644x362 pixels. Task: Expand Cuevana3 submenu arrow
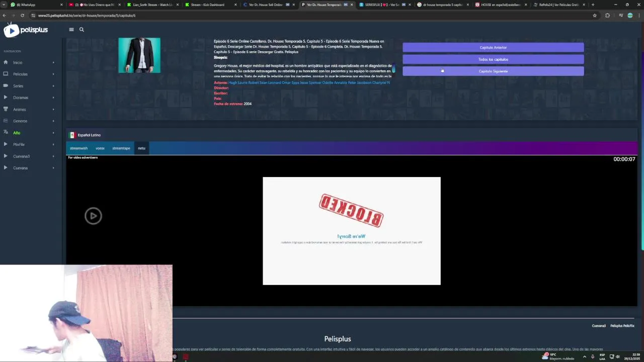[53, 156]
